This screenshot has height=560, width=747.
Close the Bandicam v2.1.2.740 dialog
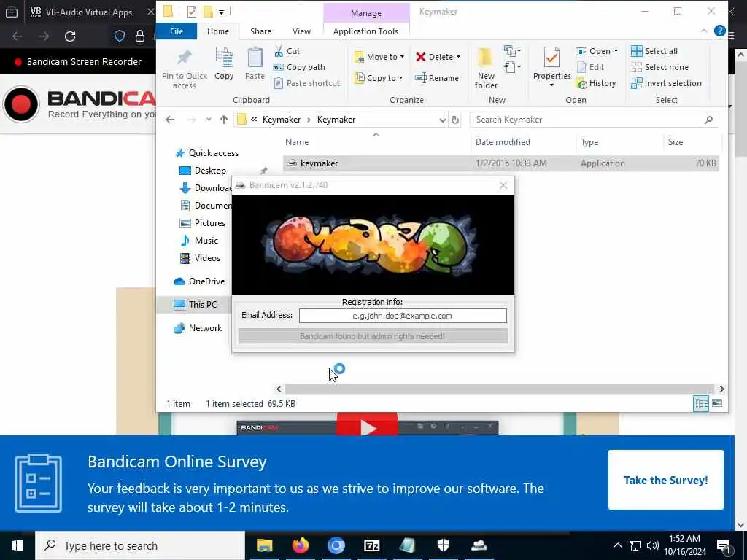(503, 185)
